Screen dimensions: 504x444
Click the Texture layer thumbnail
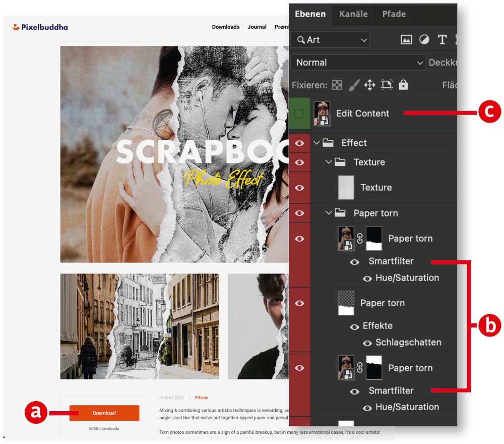tap(346, 188)
